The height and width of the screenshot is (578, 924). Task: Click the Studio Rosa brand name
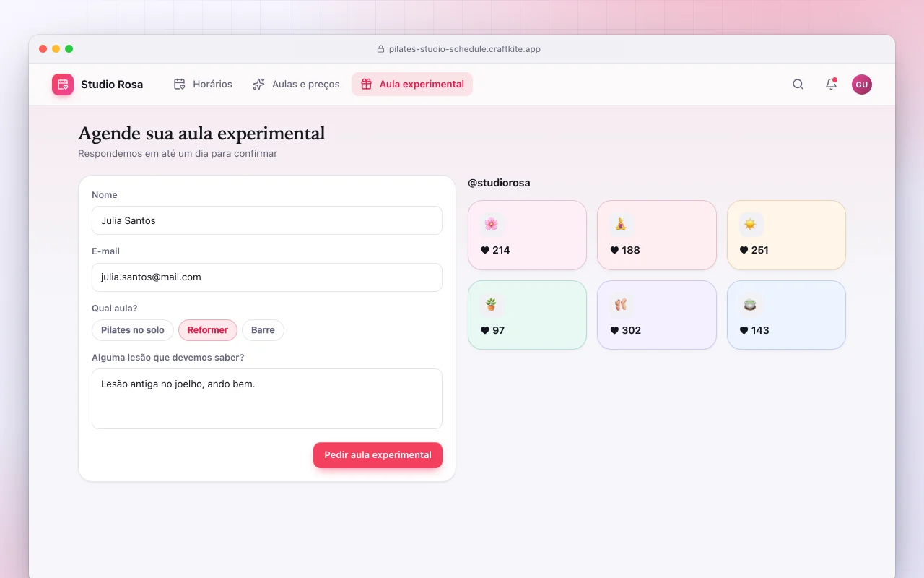[112, 85]
